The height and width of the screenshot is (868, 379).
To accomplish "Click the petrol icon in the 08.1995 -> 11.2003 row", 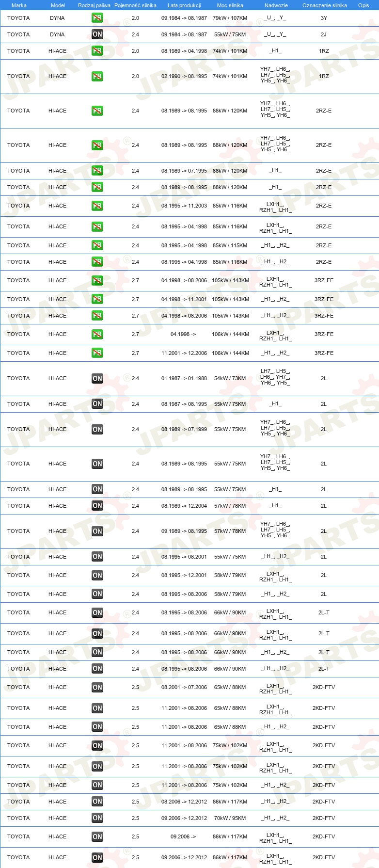I will (x=97, y=206).
